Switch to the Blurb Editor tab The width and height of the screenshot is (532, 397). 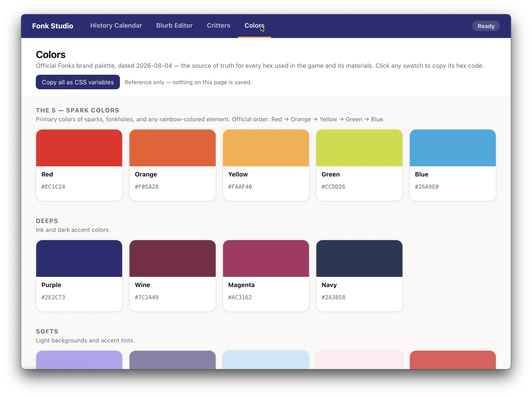point(174,26)
